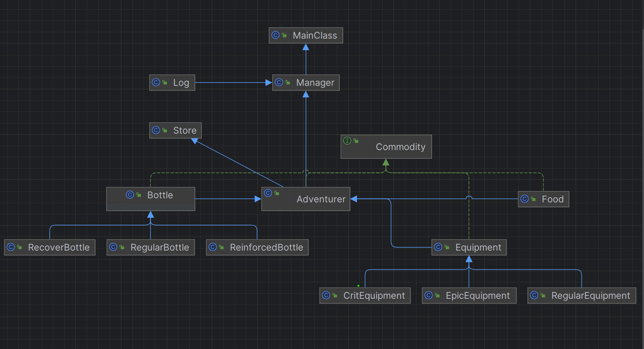Screen dimensions: 644x349
Task: Select the EpicEquipment class label
Action: 478,296
